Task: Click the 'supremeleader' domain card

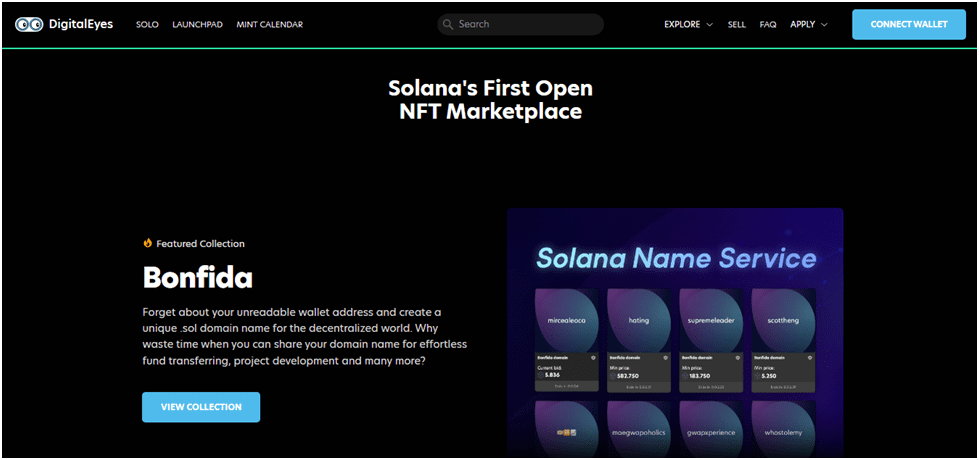Action: pos(711,340)
